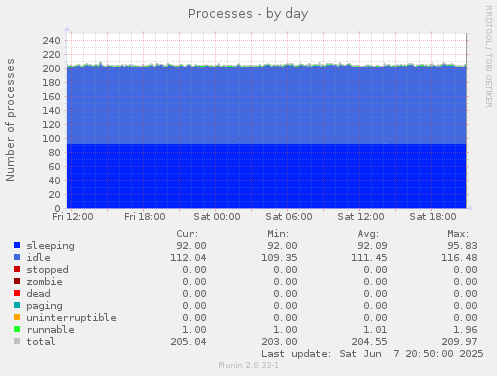This screenshot has height=376, width=497.
Task: Click the paging legend color swatch
Action: [17, 305]
